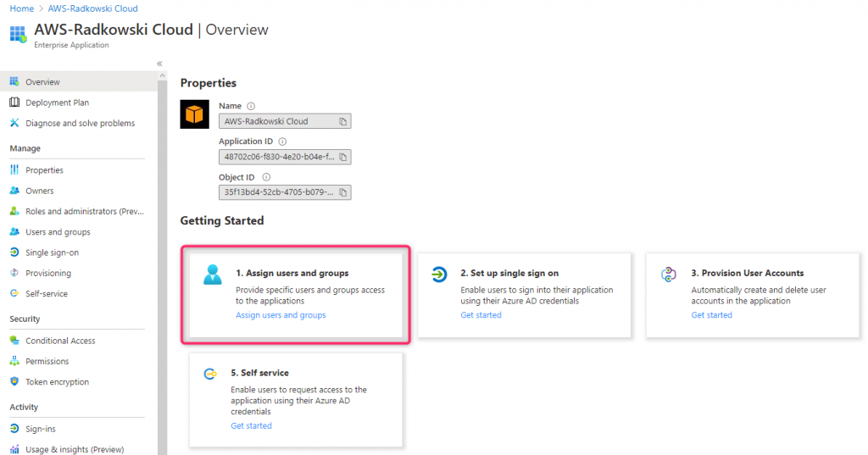This screenshot has height=455, width=868.
Task: Click the '2. Set up single sign on' heading
Action: [x=509, y=273]
